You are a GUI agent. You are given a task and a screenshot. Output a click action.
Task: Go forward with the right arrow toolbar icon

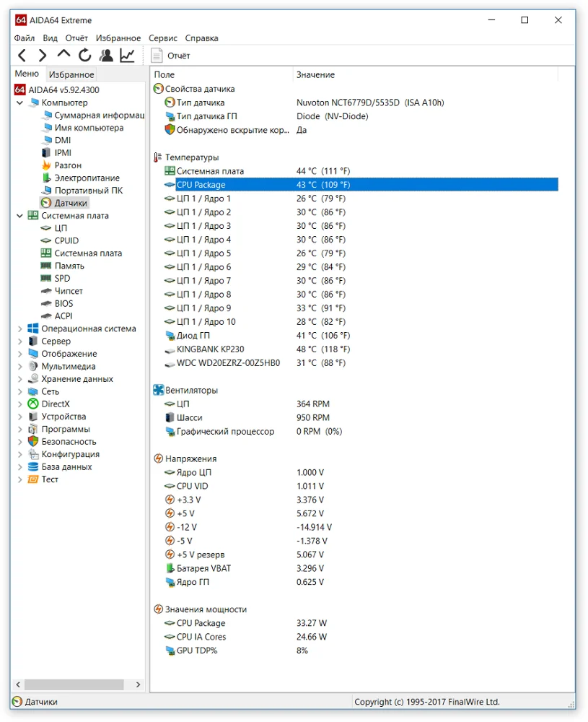click(x=43, y=56)
